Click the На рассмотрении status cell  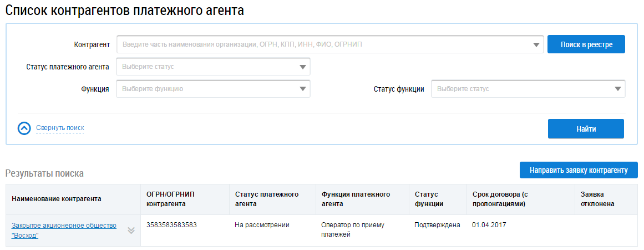262,225
